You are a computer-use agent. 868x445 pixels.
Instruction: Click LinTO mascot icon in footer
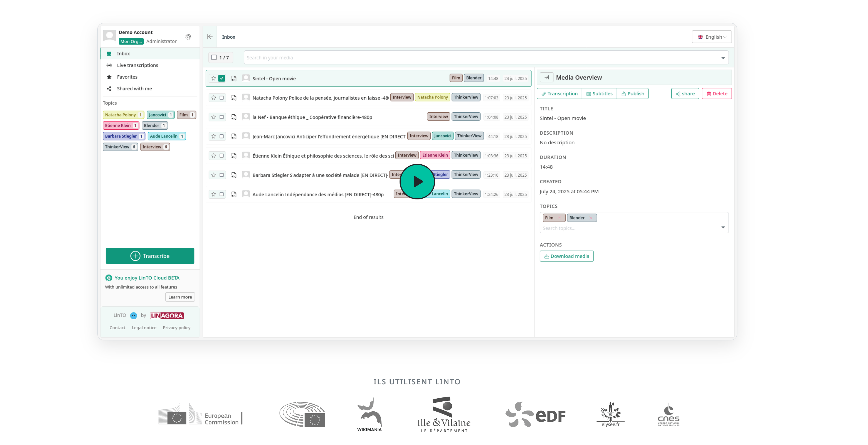(x=133, y=315)
